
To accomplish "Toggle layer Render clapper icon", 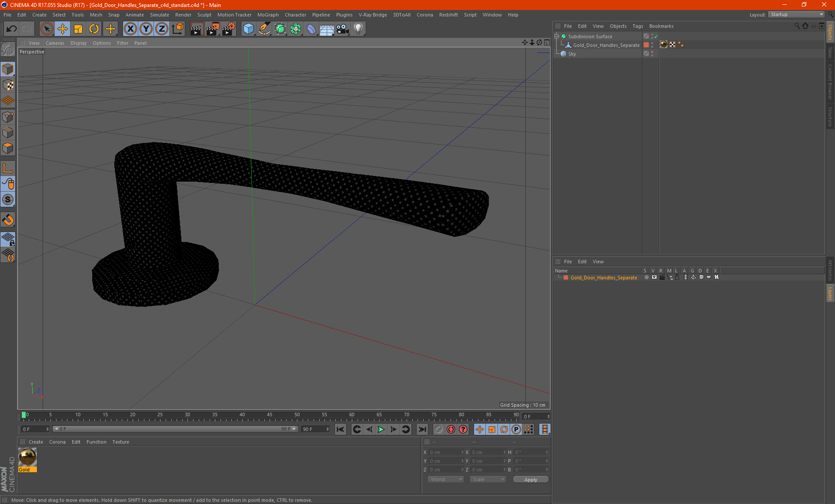I will point(662,277).
